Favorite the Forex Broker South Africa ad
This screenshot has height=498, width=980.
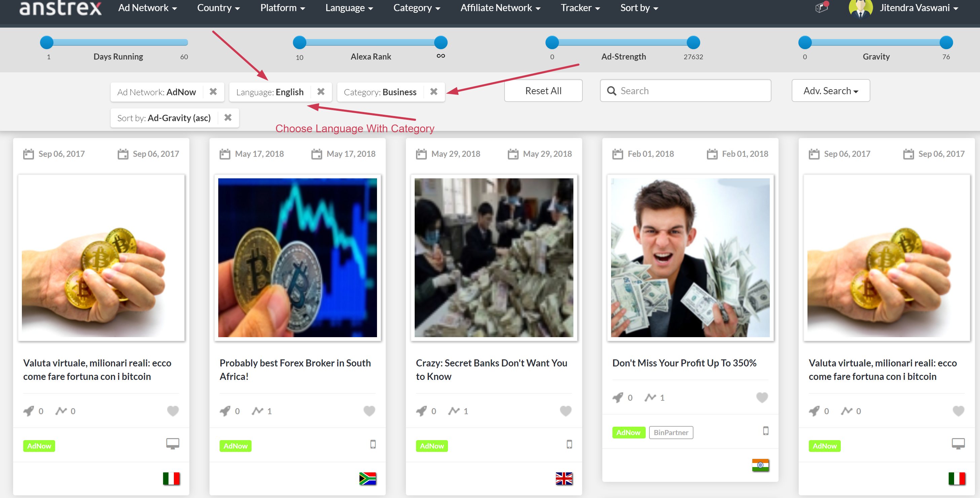coord(369,411)
